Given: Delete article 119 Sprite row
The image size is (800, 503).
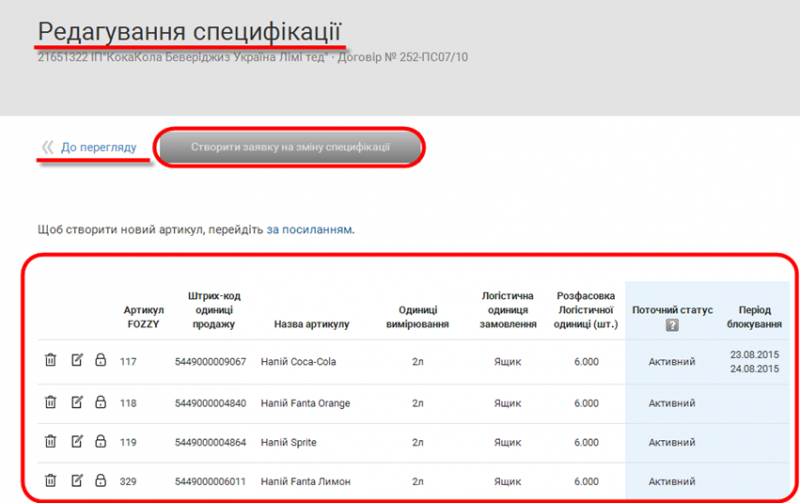Looking at the screenshot, I should pyautogui.click(x=51, y=441).
